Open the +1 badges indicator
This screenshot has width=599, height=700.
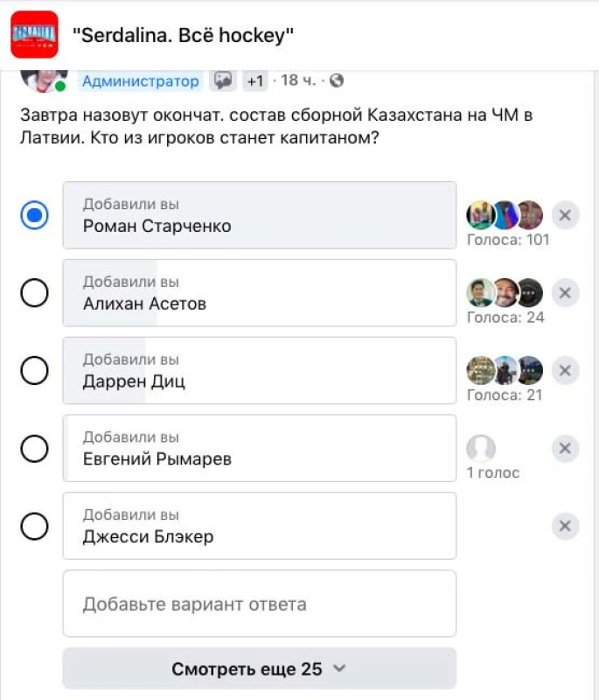tap(255, 81)
